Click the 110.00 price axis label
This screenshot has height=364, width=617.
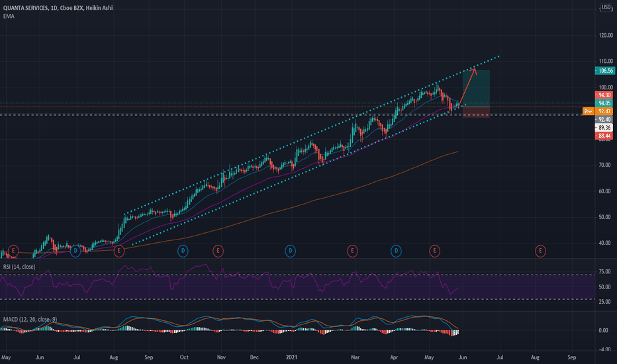pyautogui.click(x=606, y=62)
